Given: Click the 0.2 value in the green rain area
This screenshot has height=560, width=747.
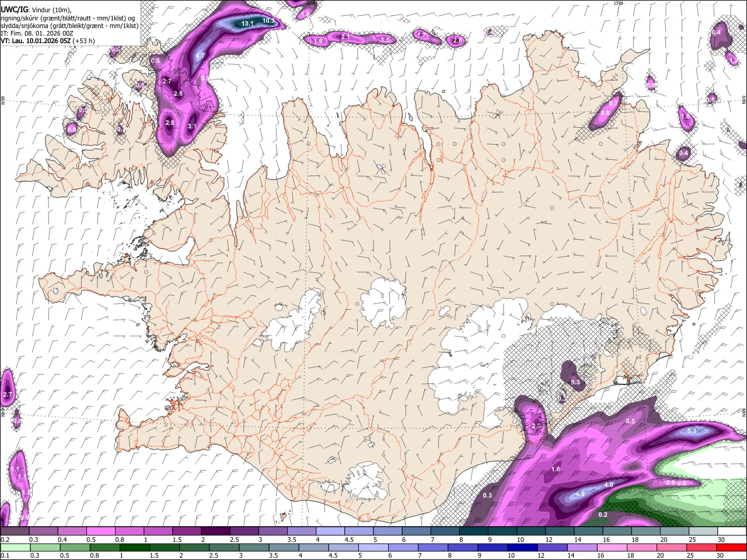Looking at the screenshot, I should click(603, 514).
